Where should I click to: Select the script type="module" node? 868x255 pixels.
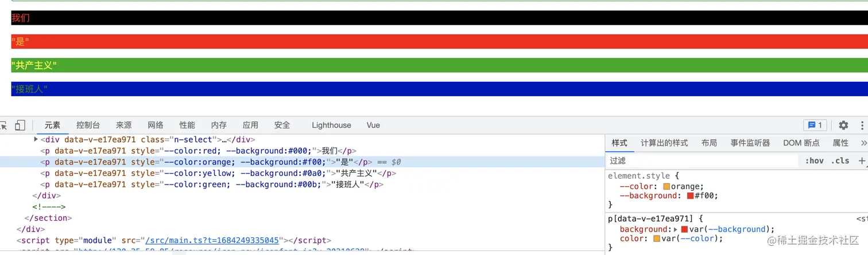pos(174,241)
